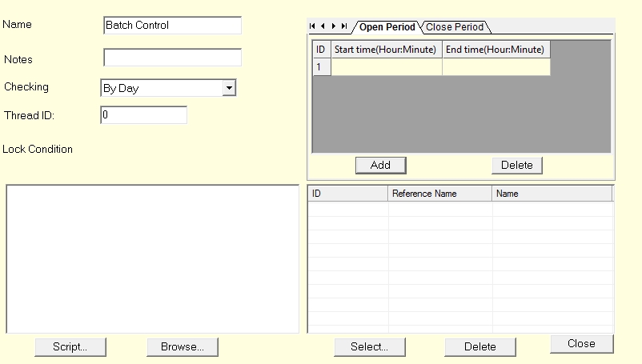This screenshot has height=364, width=642.
Task: Click previous tab navigation arrow
Action: [323, 27]
